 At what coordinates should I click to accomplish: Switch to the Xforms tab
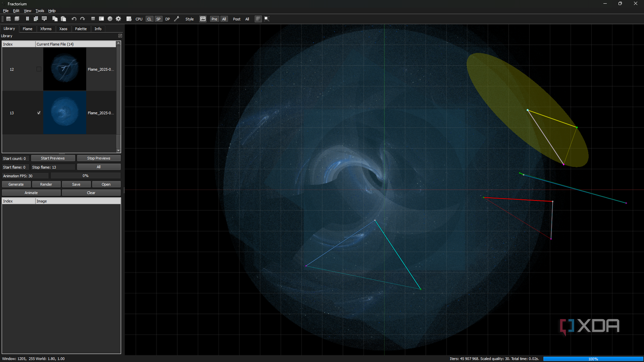[x=46, y=29]
